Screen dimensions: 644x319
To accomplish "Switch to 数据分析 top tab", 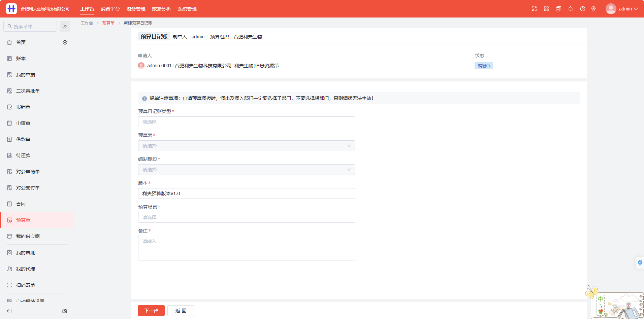I will coord(161,9).
